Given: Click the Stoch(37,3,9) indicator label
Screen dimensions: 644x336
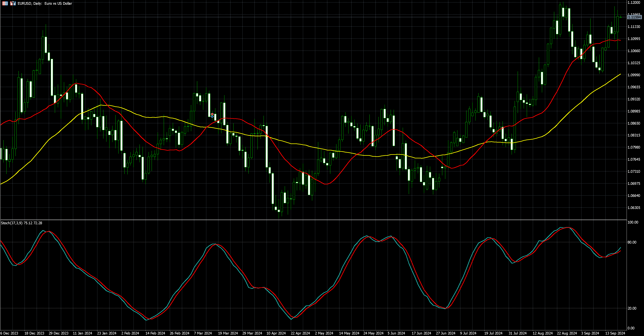Looking at the screenshot, I should tap(12, 223).
